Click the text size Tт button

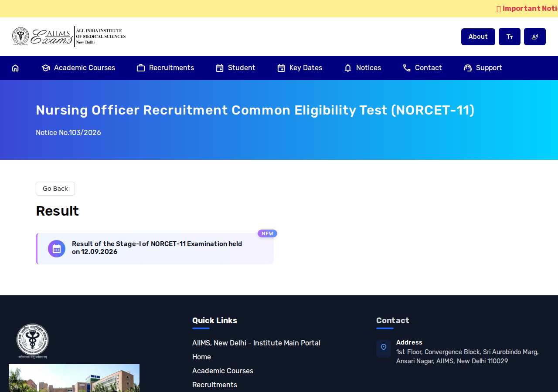point(510,37)
